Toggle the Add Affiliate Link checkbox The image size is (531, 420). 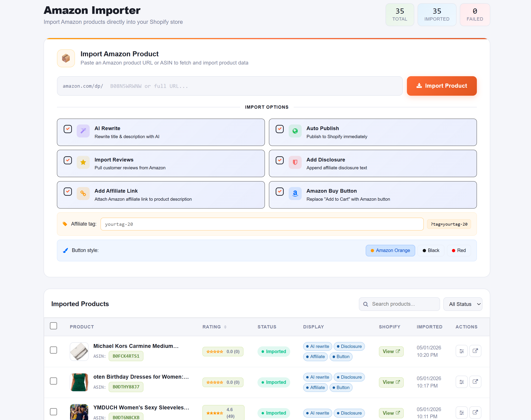(68, 192)
